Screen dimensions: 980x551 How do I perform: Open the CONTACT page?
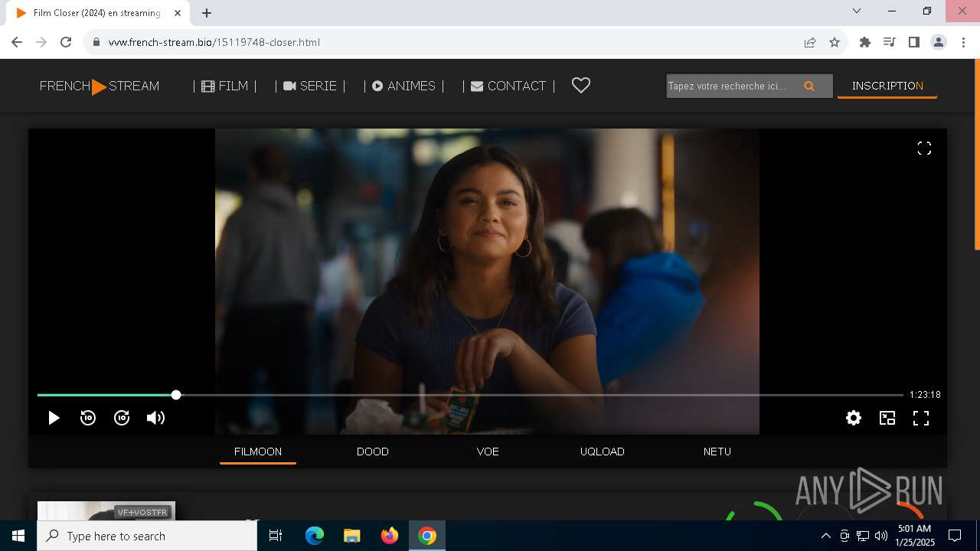(508, 86)
